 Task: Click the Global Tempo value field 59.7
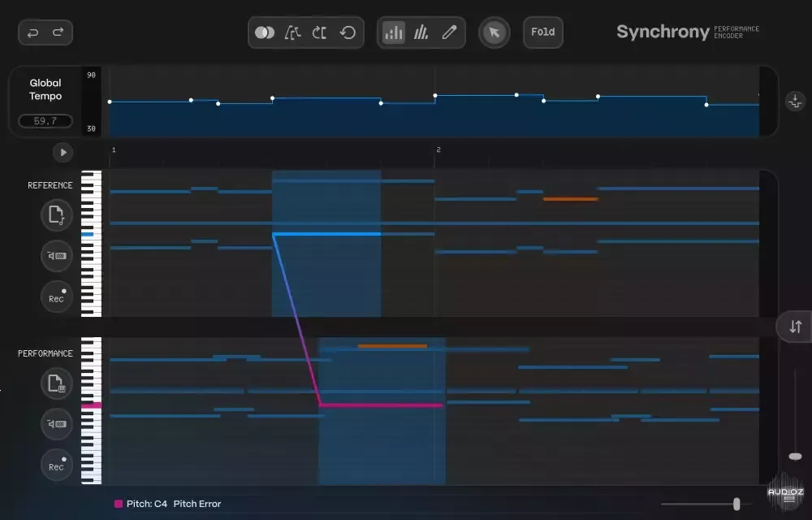pyautogui.click(x=45, y=121)
